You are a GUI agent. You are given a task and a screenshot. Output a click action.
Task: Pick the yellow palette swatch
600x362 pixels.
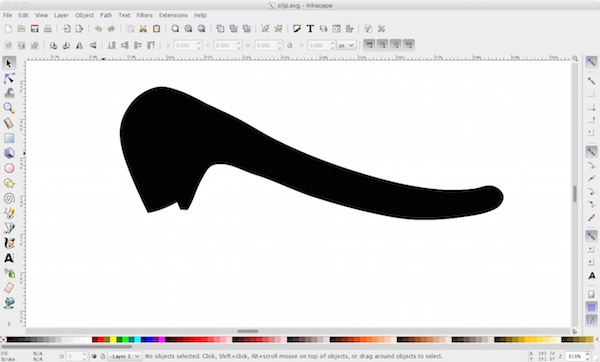113,339
